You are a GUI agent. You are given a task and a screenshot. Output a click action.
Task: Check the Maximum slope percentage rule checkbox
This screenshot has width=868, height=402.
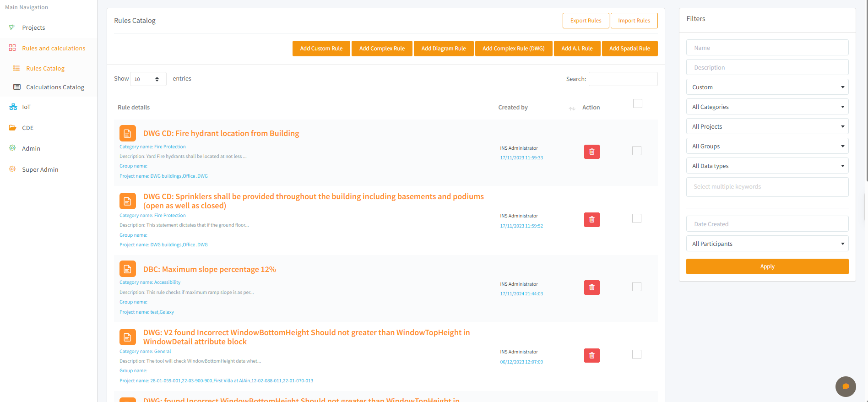[x=637, y=287]
